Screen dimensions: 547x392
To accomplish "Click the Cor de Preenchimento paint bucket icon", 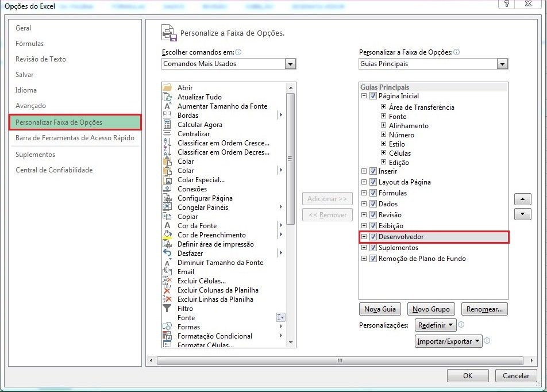I will pyautogui.click(x=167, y=235).
